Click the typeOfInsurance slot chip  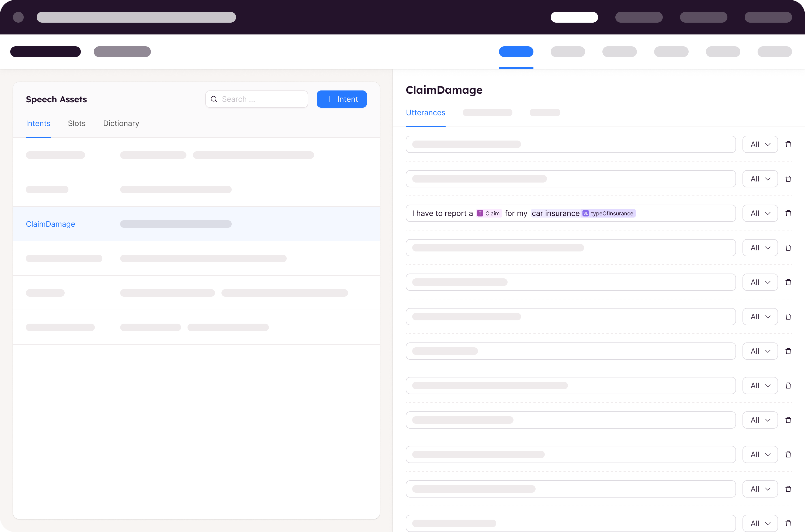click(x=608, y=213)
